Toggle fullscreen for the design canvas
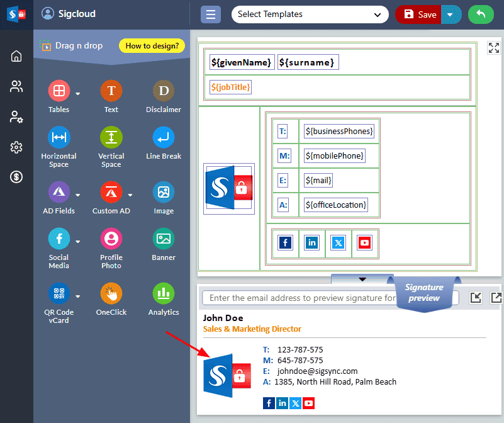This screenshot has width=504, height=423. [494, 48]
